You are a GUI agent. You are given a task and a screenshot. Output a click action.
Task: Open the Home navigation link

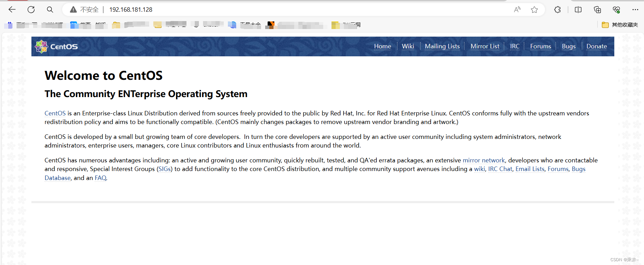pyautogui.click(x=383, y=46)
